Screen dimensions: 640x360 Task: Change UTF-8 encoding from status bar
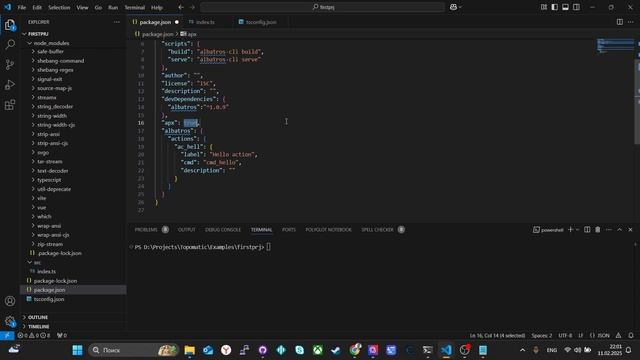click(565, 336)
